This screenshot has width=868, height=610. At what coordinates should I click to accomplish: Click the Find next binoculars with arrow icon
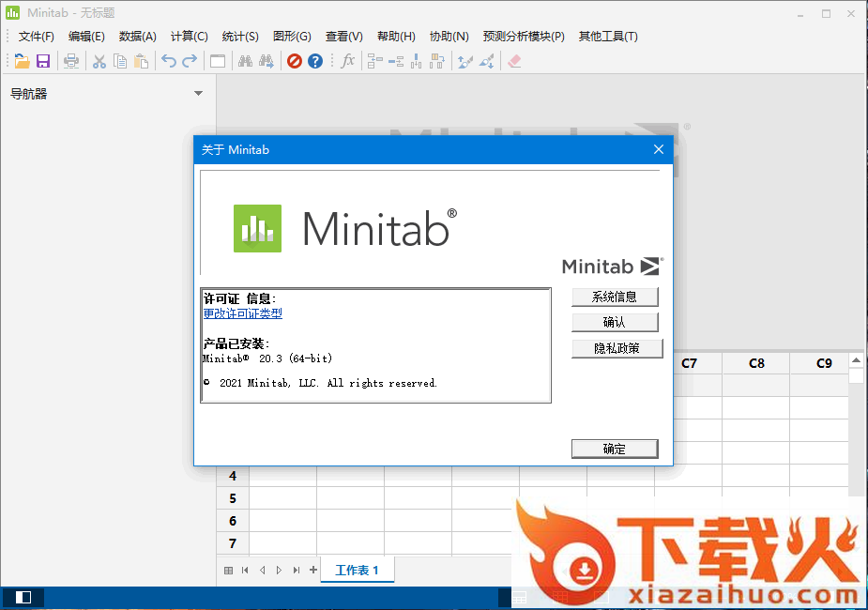[266, 61]
